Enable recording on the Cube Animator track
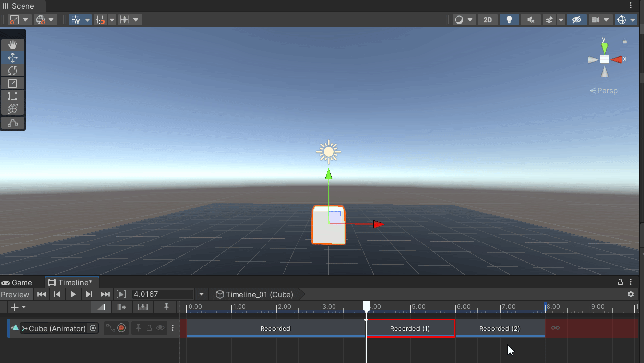This screenshot has height=363, width=644. coord(121,328)
